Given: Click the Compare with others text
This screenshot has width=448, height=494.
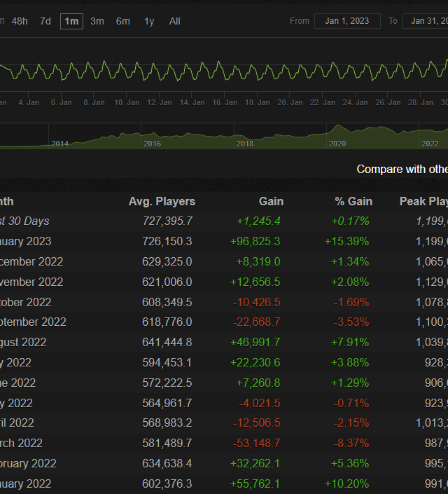Looking at the screenshot, I should [x=402, y=169].
